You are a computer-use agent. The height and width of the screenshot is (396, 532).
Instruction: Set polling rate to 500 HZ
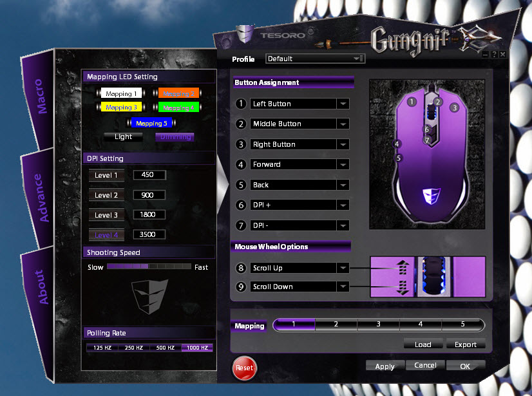pos(166,348)
